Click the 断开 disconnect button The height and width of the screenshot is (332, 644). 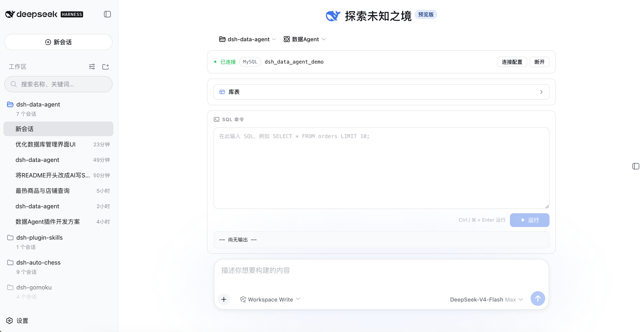(540, 62)
